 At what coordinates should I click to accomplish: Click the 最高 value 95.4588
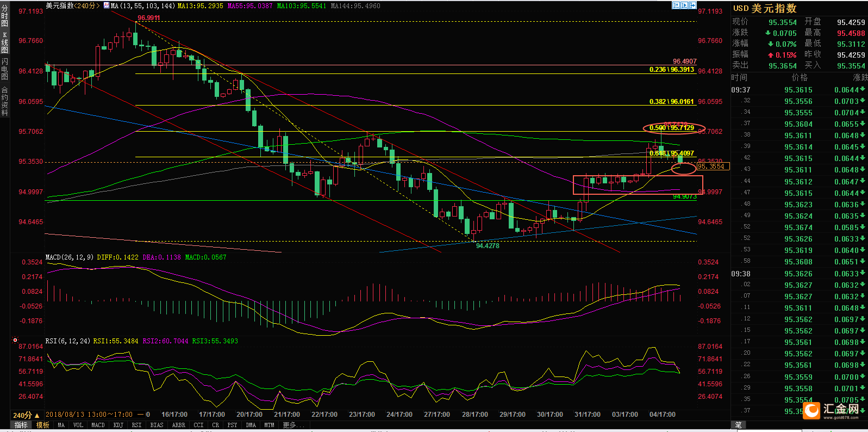click(851, 33)
